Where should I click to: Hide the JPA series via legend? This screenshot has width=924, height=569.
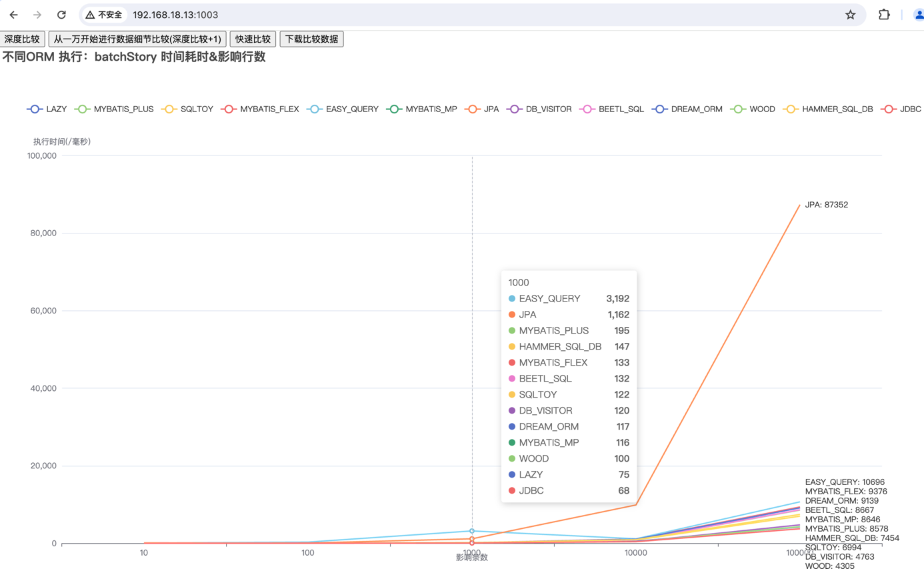[482, 109]
